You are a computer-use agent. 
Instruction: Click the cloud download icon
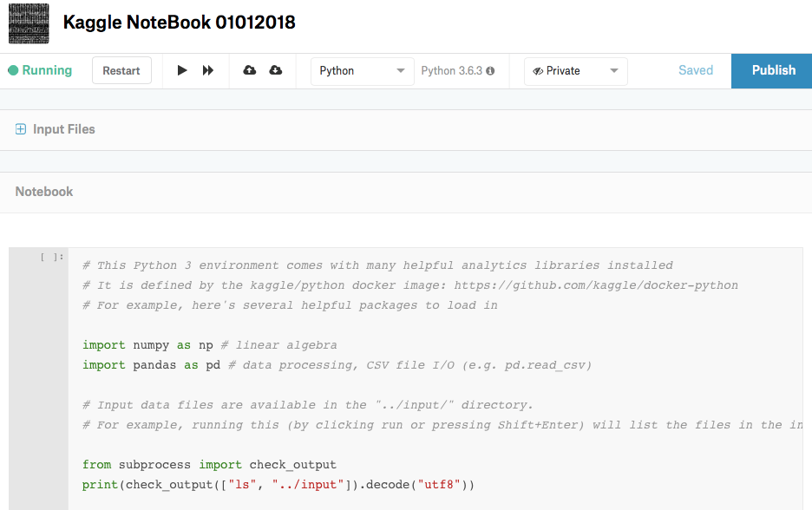(276, 70)
